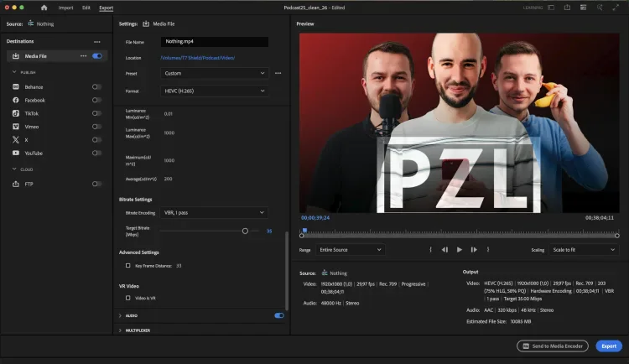This screenshot has width=629, height=364.
Task: Switch to the Edit tab
Action: [86, 8]
